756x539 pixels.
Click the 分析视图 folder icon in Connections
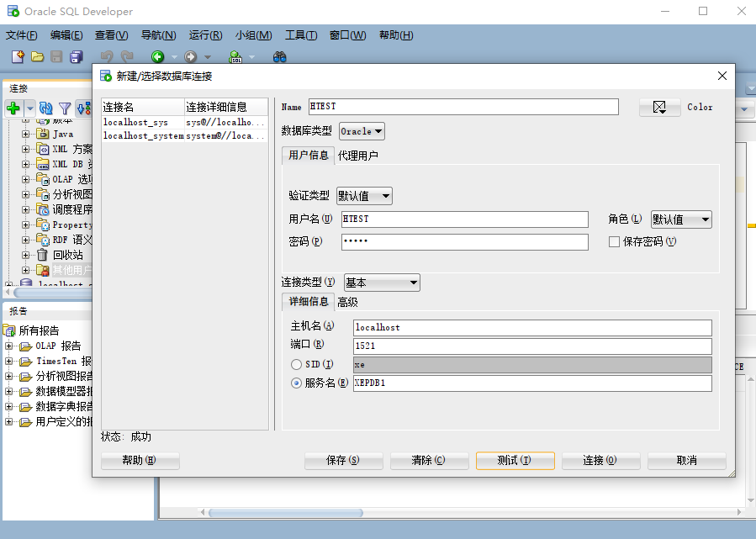[x=43, y=194]
